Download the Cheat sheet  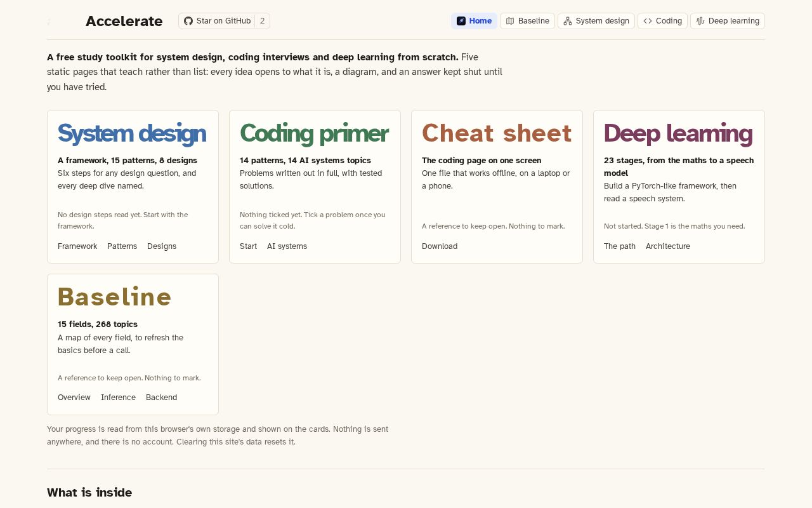(440, 246)
